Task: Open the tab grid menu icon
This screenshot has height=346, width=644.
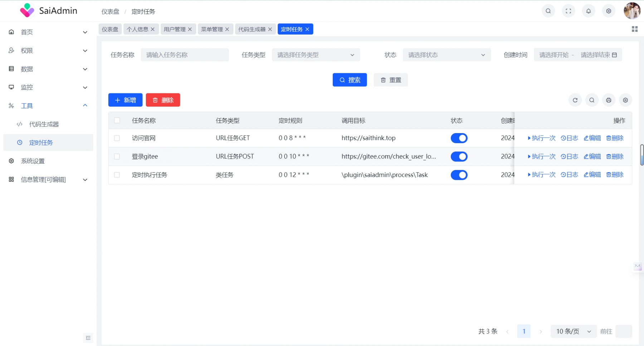Action: 635,29
